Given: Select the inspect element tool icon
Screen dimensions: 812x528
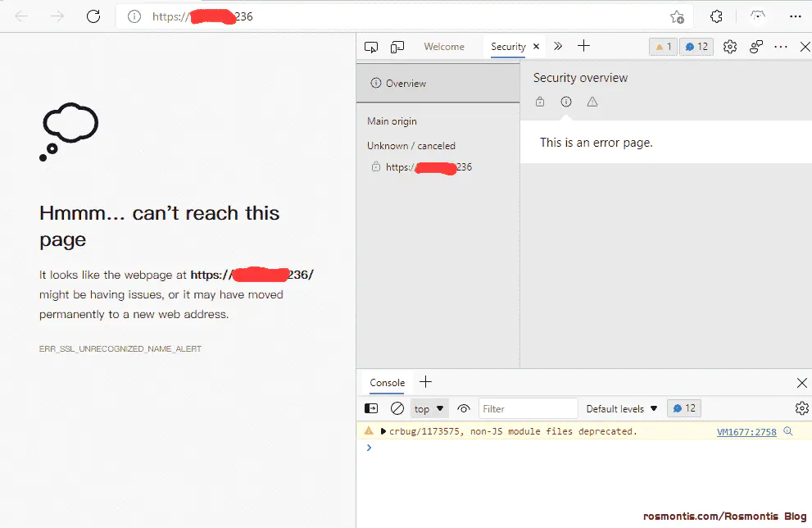Looking at the screenshot, I should pyautogui.click(x=371, y=48).
